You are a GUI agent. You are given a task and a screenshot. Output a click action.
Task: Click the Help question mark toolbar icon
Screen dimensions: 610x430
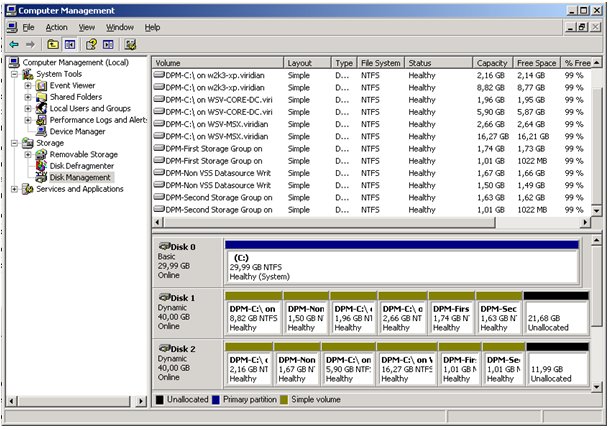tap(91, 45)
